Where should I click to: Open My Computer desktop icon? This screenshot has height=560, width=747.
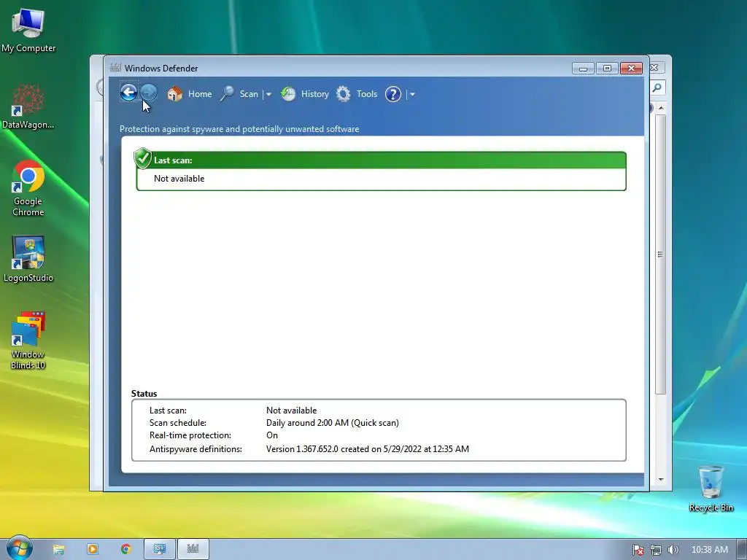[x=28, y=30]
